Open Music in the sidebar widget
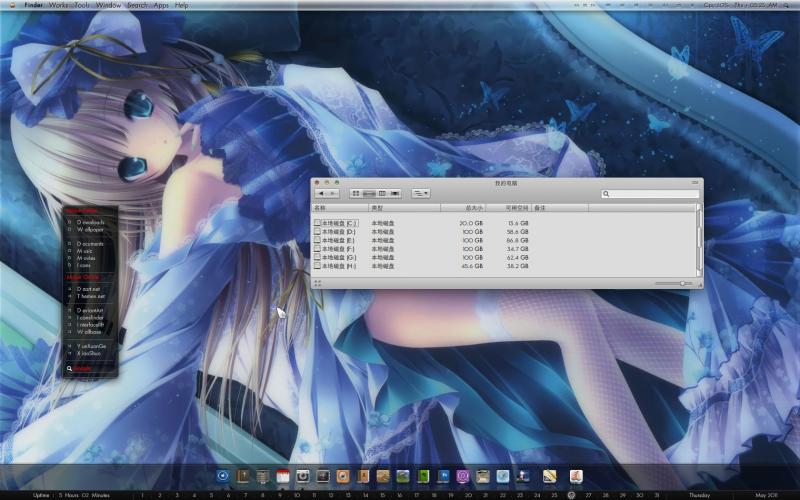This screenshot has height=500, width=800. coord(85,251)
